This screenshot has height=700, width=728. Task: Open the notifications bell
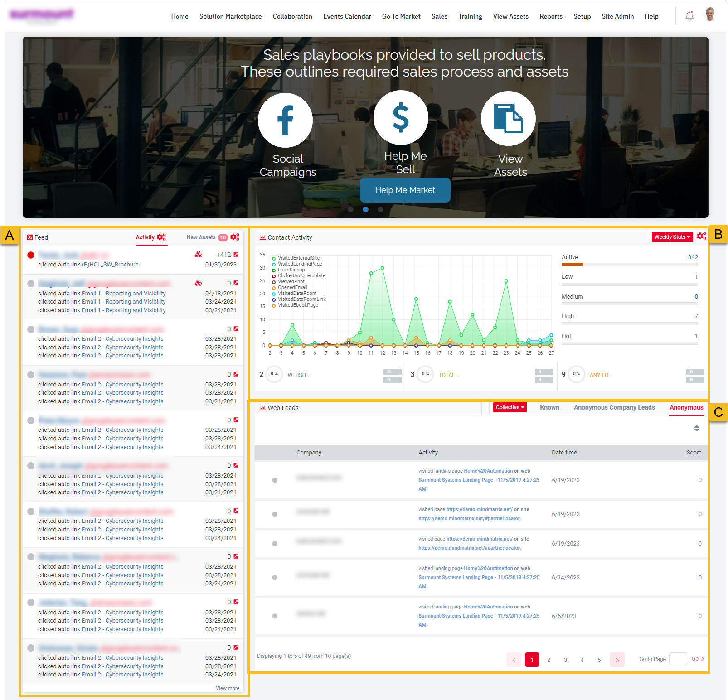pos(689,16)
